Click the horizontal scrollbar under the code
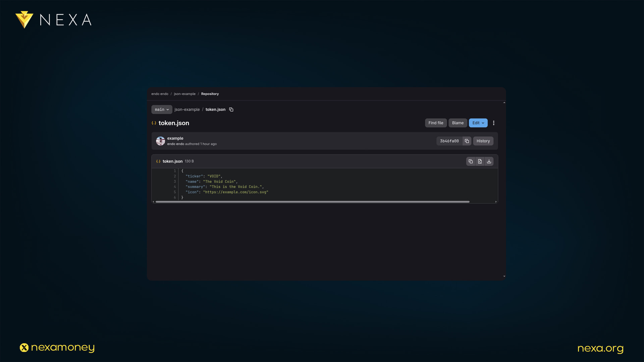This screenshot has width=644, height=362. pos(312,202)
